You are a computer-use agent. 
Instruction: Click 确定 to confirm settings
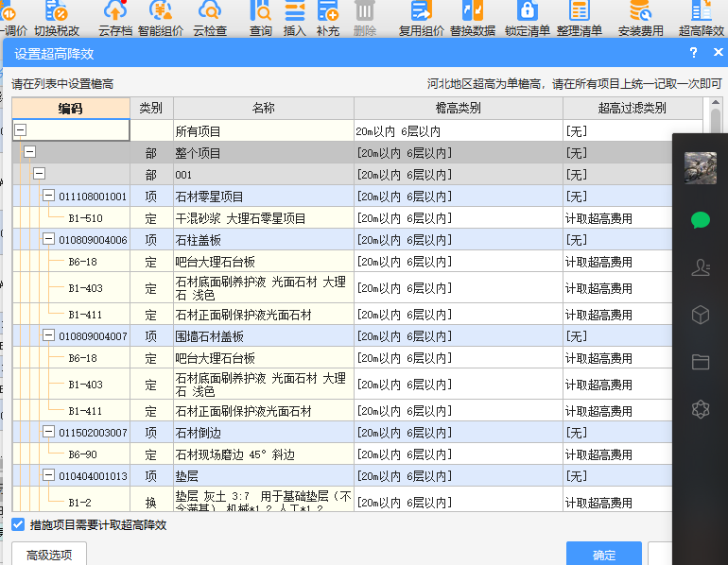pos(603,554)
